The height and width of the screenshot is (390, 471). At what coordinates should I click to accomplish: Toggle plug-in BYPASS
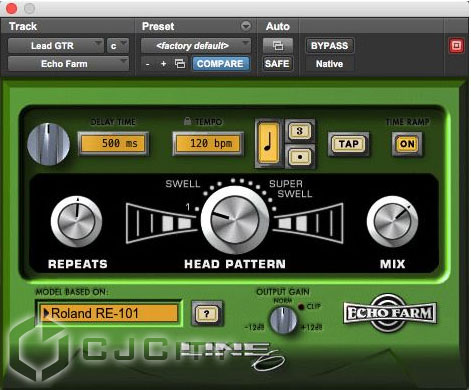[x=329, y=46]
